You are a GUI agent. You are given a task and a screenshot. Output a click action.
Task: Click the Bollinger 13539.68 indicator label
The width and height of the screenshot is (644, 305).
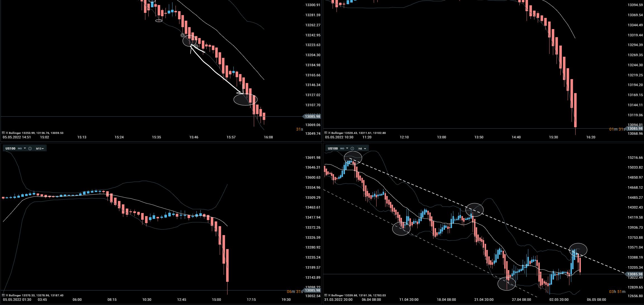coord(358,295)
